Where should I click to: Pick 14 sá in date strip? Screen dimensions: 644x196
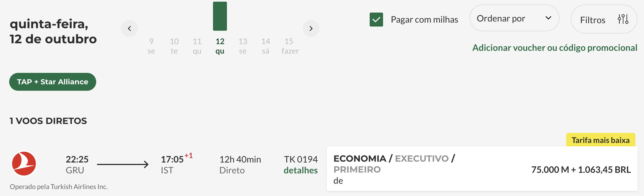[266, 46]
